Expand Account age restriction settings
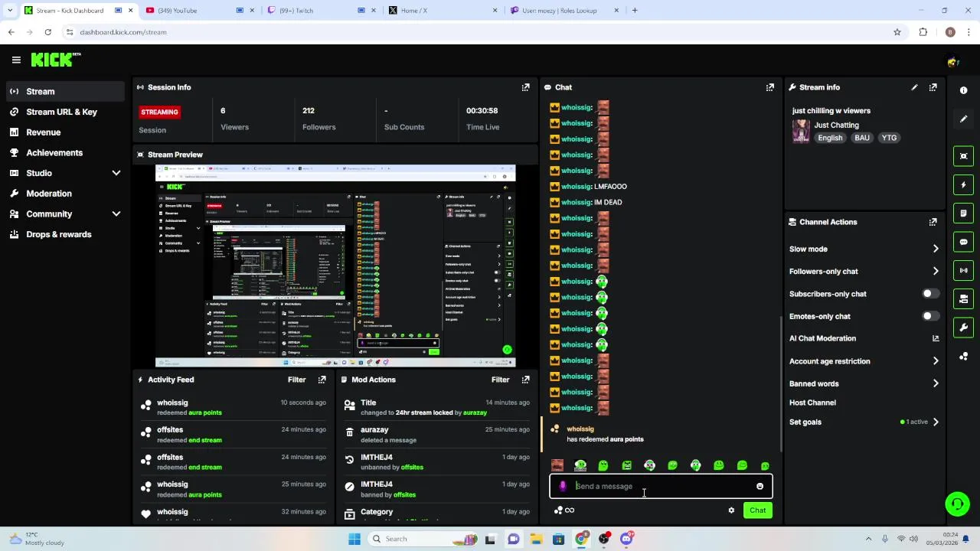The image size is (980, 551). point(936,361)
